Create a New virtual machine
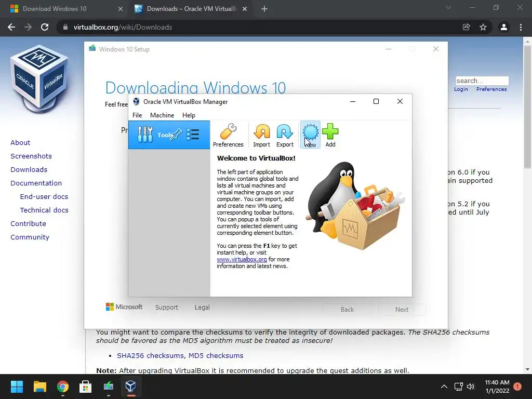Screen dimensions: 532x399 (310, 135)
